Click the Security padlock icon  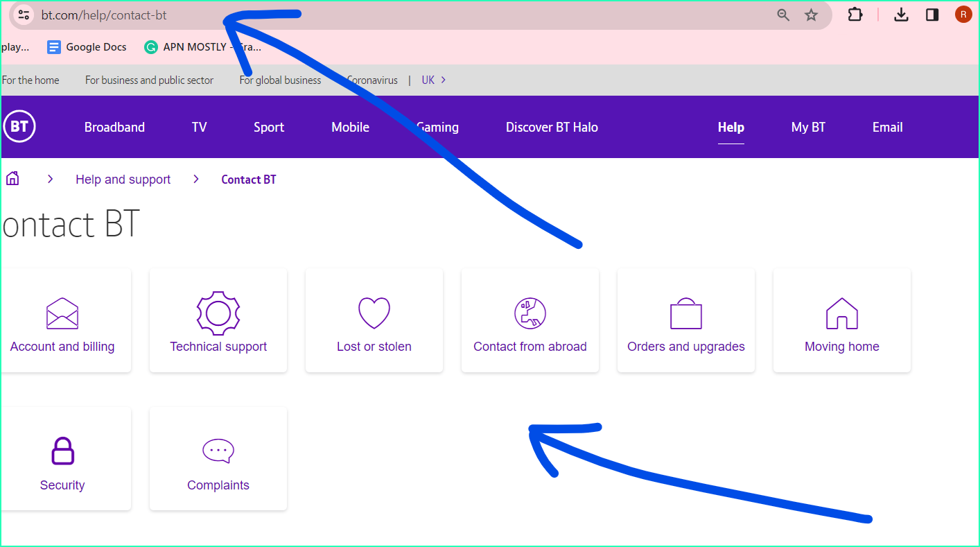point(62,451)
